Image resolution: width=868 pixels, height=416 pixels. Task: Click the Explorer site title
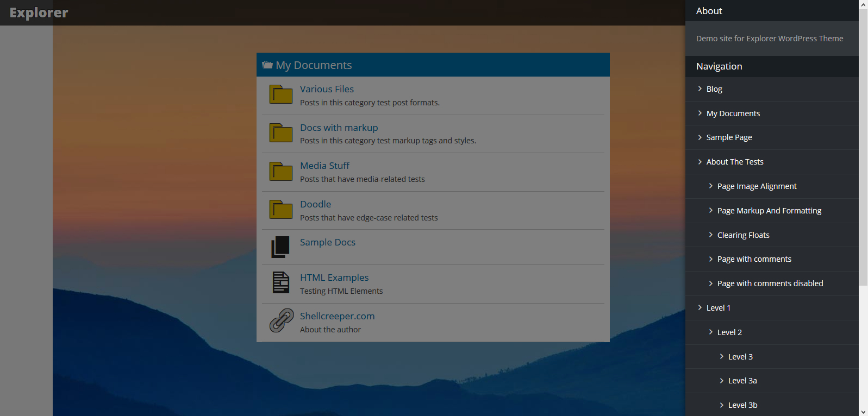coord(39,12)
